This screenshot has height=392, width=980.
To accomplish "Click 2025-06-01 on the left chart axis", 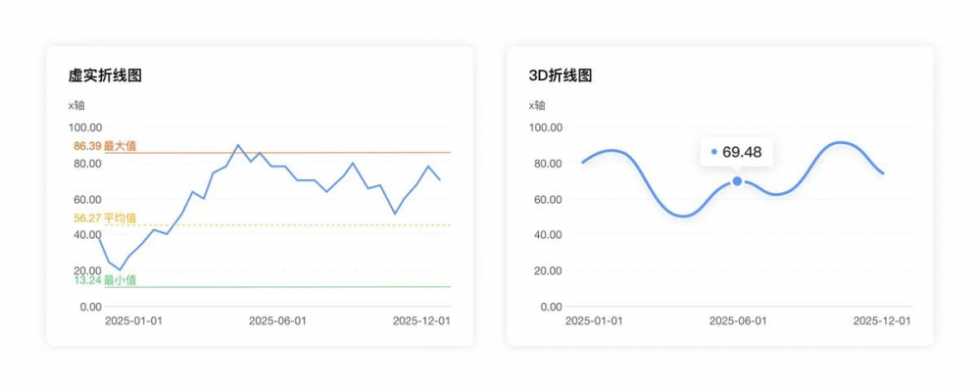I will pyautogui.click(x=277, y=320).
